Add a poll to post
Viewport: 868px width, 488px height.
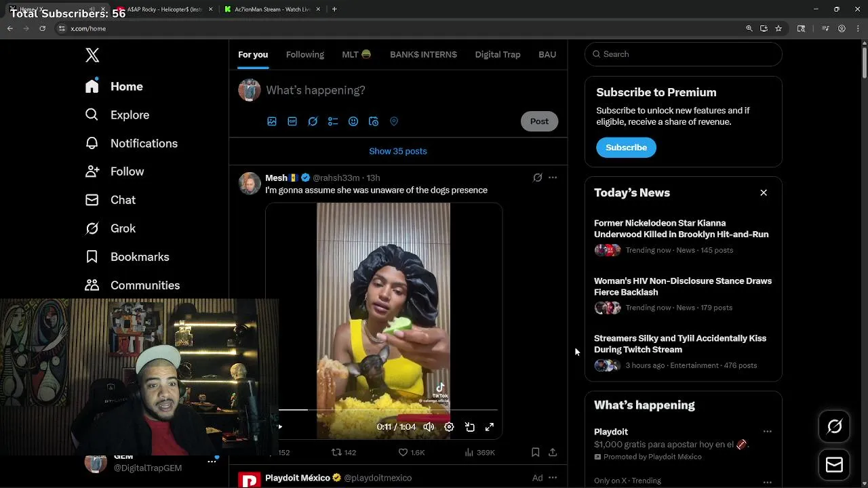pos(333,121)
